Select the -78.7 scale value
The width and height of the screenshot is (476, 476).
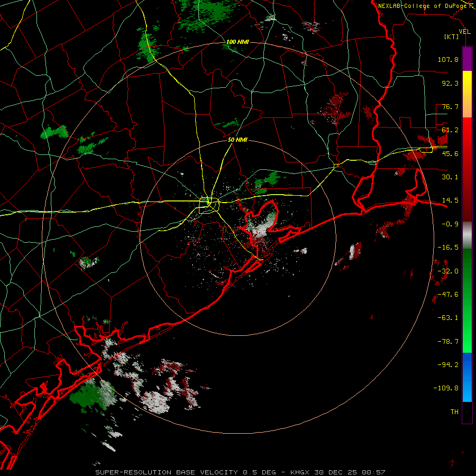pos(448,342)
